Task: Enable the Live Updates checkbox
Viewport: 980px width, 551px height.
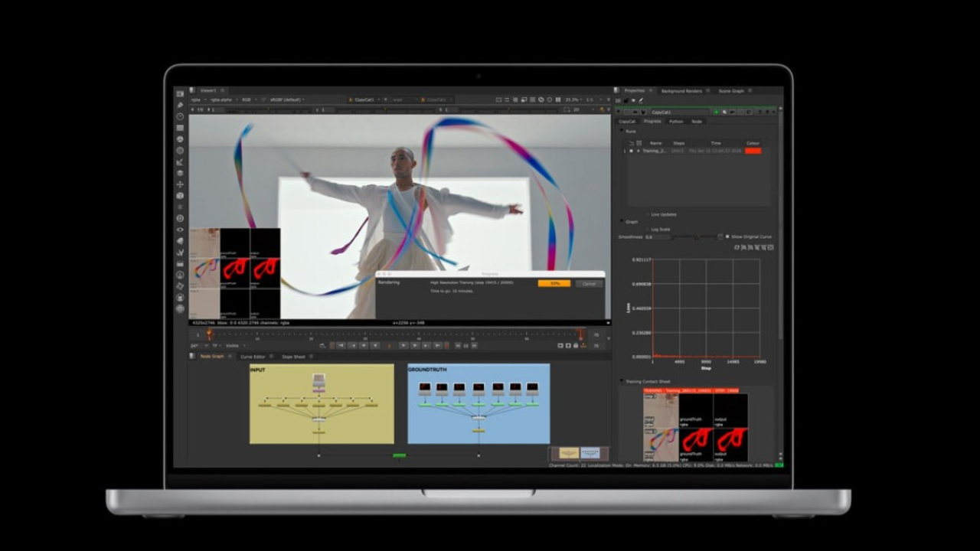Action: [647, 215]
